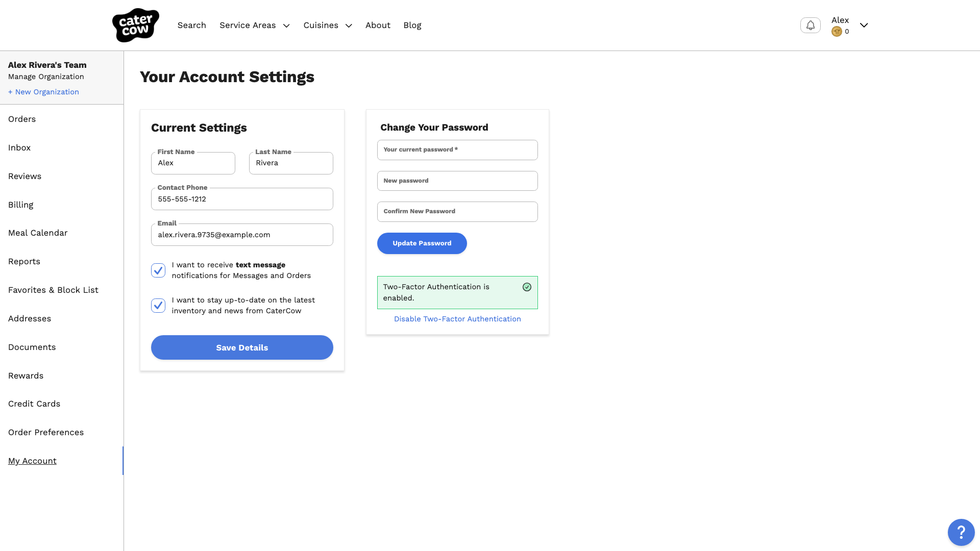This screenshot has width=980, height=551.
Task: Click the First Name field
Action: coord(193,163)
